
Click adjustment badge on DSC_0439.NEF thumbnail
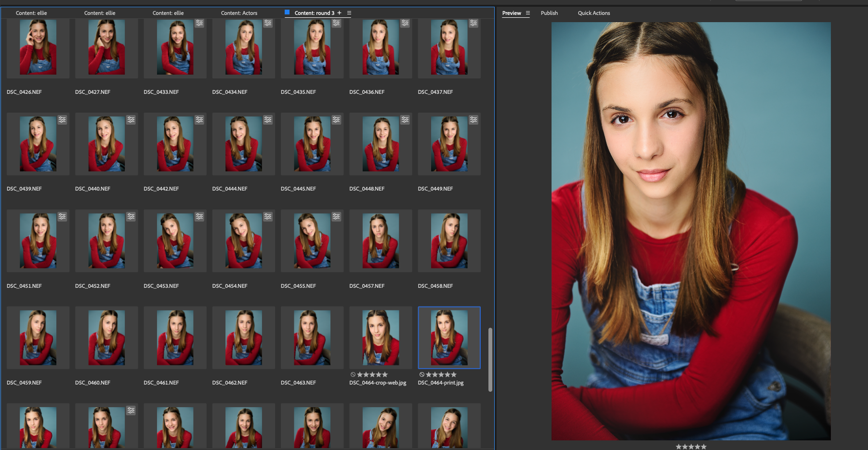[62, 120]
